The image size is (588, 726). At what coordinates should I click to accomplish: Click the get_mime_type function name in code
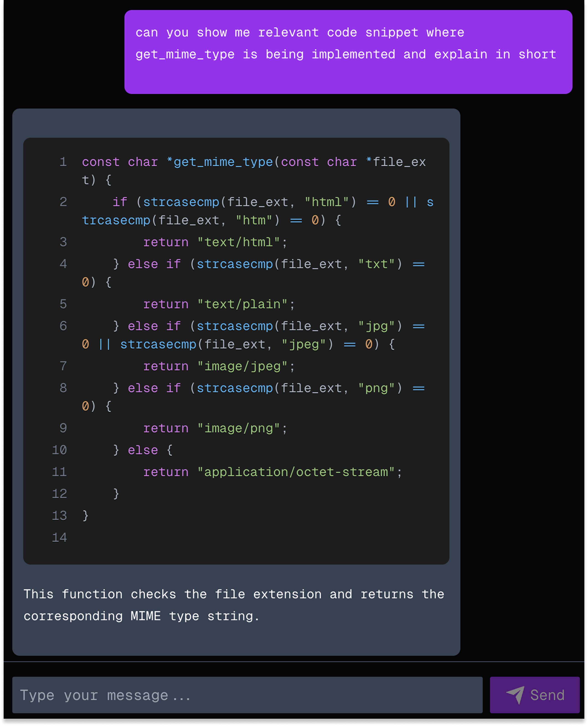(x=223, y=162)
